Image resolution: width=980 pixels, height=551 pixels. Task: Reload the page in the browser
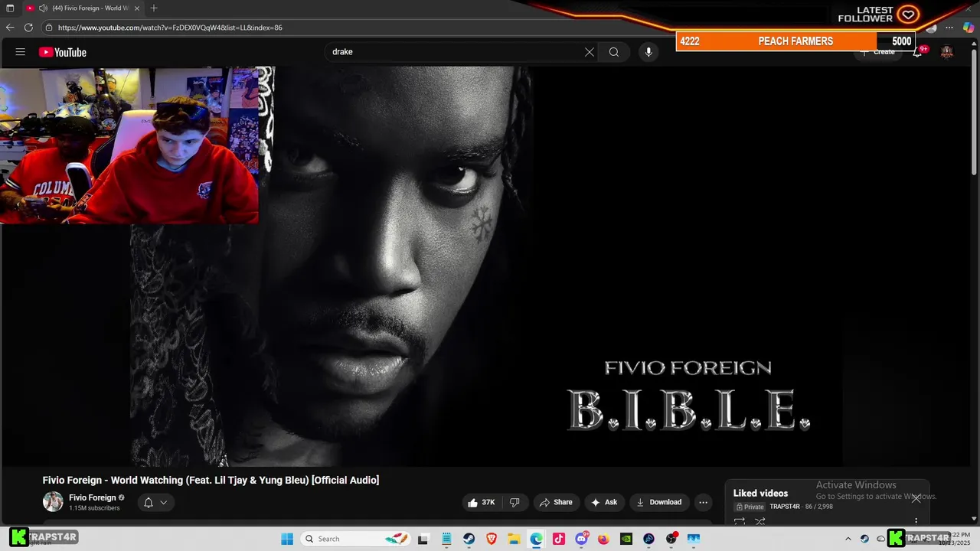28,28
